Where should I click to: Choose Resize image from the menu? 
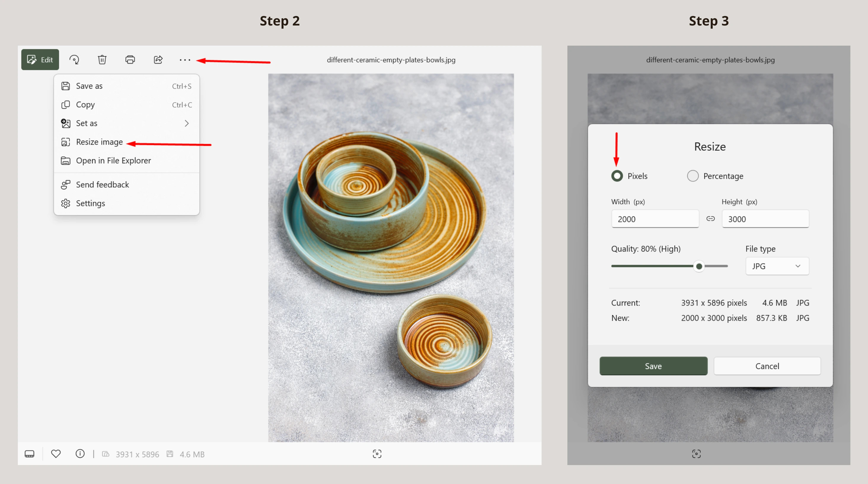coord(127,142)
